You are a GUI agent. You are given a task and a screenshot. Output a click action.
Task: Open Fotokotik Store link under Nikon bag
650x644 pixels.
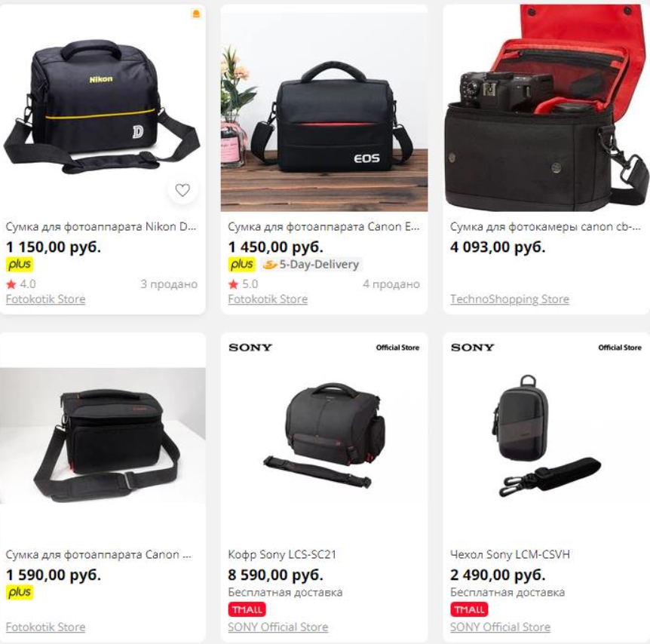pyautogui.click(x=45, y=299)
